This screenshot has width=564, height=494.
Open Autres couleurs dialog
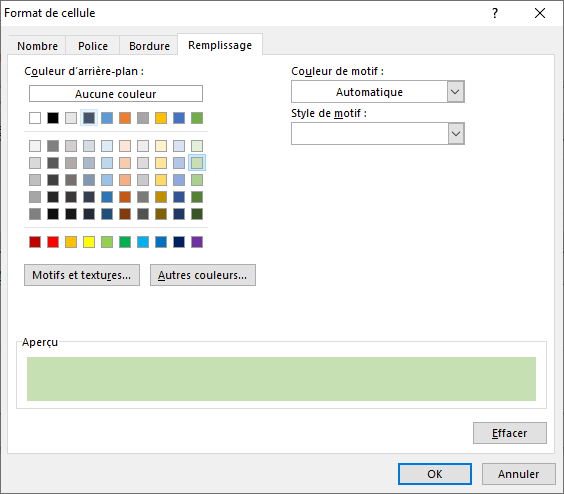203,275
